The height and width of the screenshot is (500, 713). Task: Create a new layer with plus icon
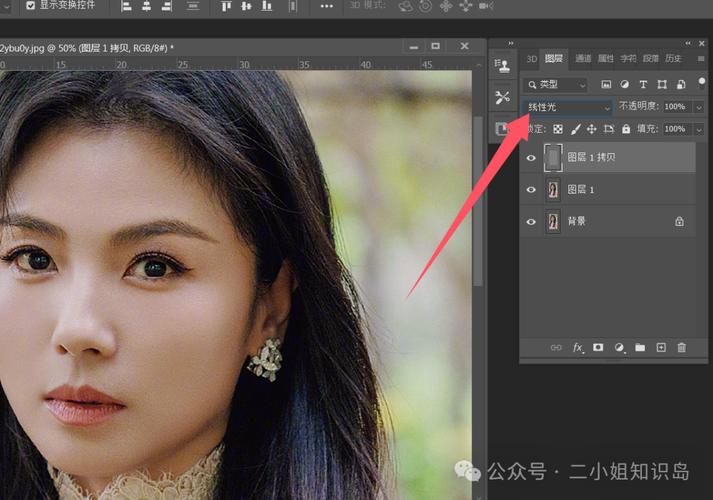pos(661,348)
